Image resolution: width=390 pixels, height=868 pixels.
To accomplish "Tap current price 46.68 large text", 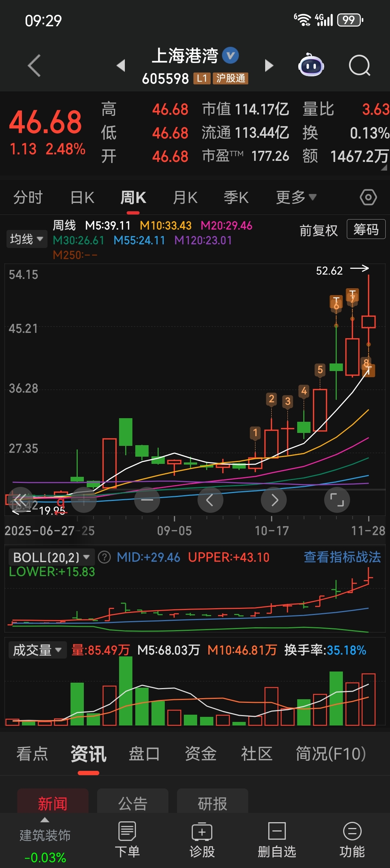I will [46, 122].
